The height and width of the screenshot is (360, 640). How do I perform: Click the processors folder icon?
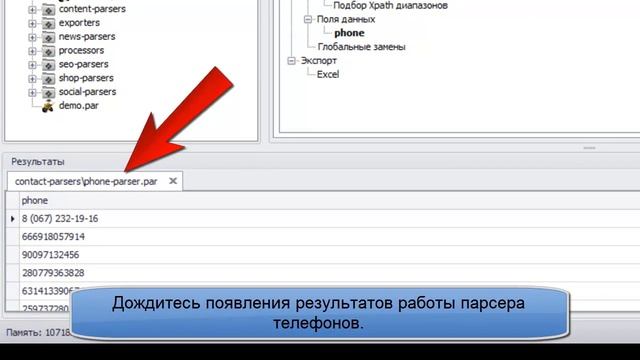click(x=48, y=51)
